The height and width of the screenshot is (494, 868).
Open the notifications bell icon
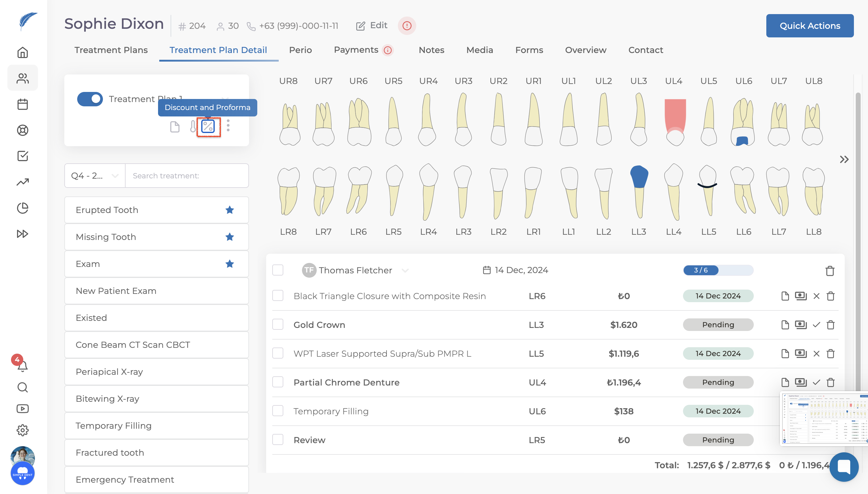tap(22, 367)
